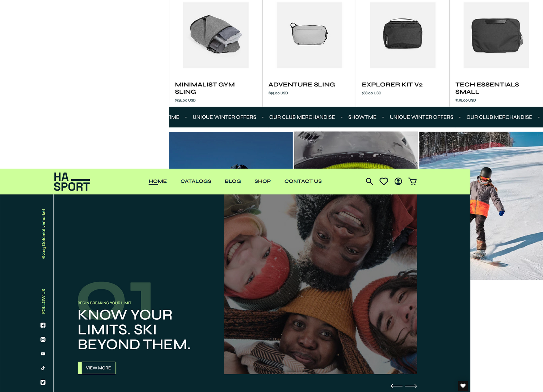Open the shopping cart icon
The image size is (543, 392).
[x=412, y=181]
